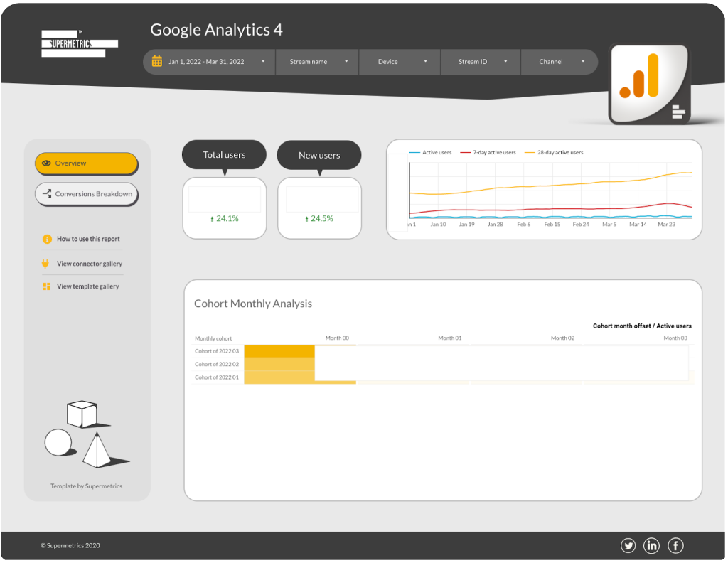The width and height of the screenshot is (728, 563).
Task: Click the Cohort month offset / Active users label
Action: [x=642, y=326]
